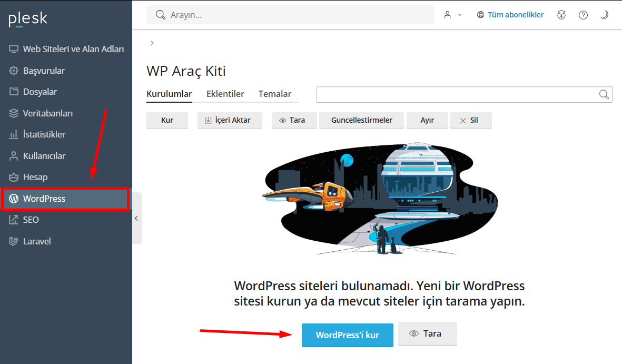Open the user account dropdown
This screenshot has width=622, height=364.
(452, 15)
